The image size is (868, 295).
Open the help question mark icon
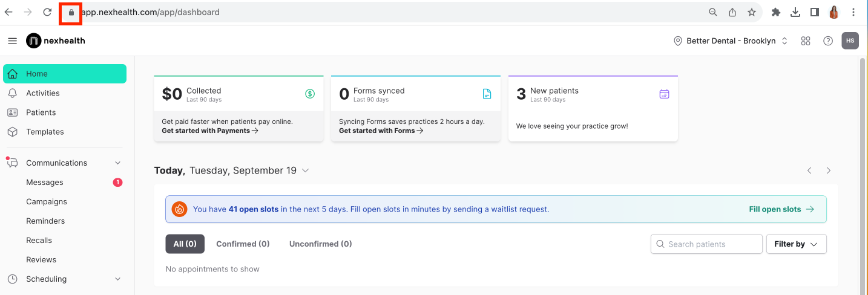[x=828, y=41]
